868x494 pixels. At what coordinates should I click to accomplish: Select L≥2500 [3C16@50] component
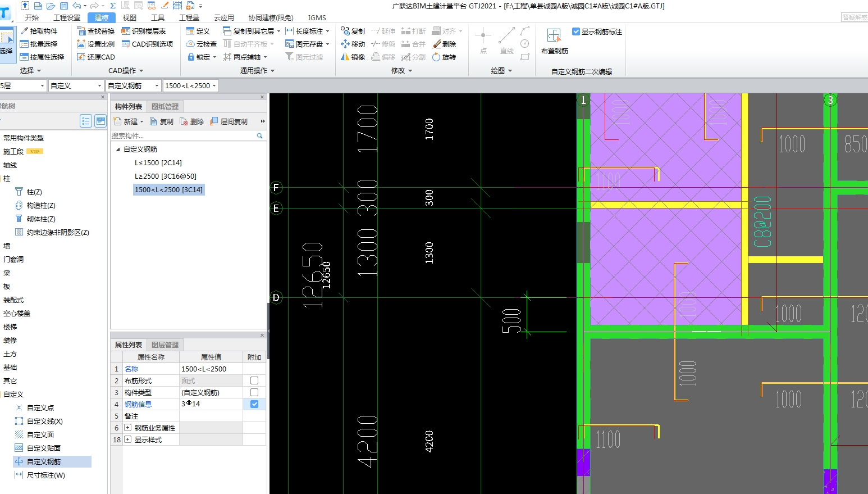(166, 176)
